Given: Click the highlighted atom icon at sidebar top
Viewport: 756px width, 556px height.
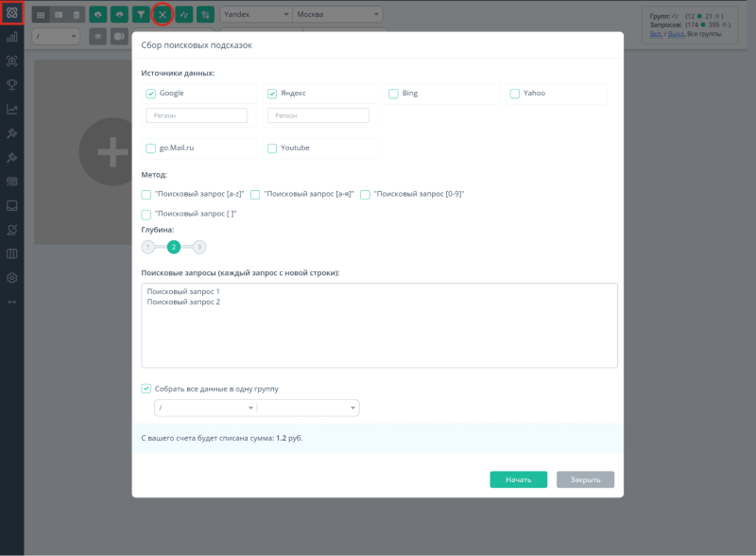Looking at the screenshot, I should click(12, 13).
